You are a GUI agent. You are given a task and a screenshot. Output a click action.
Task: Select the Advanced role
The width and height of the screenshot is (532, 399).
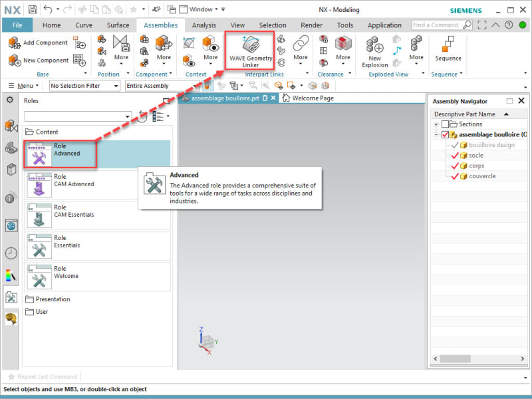pos(97,154)
